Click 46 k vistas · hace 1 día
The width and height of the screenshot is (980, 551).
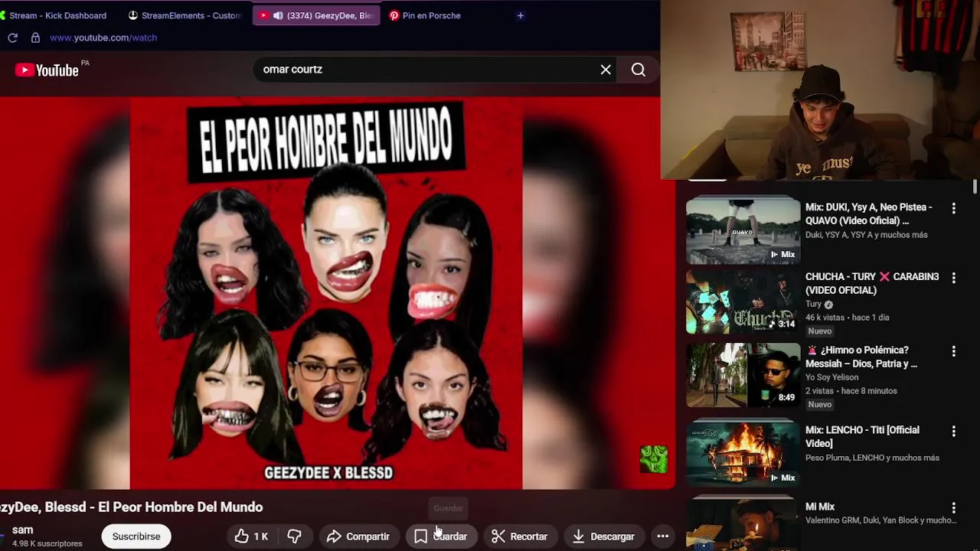[x=847, y=317]
